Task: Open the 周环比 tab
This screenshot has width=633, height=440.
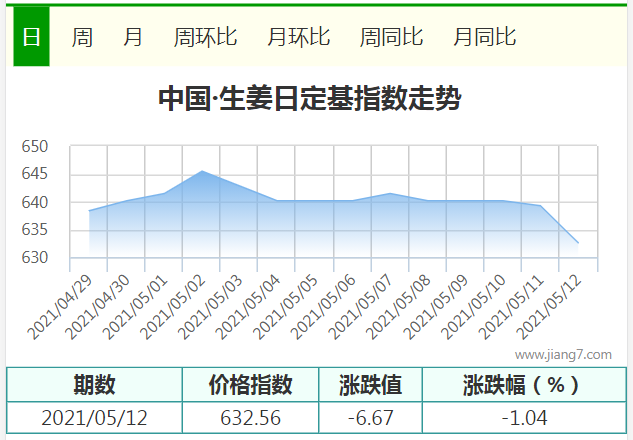Action: (205, 37)
